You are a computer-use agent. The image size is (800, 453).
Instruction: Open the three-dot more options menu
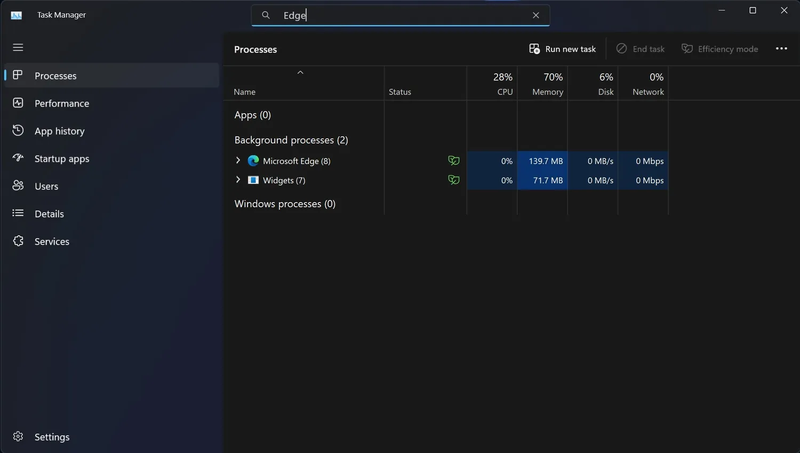click(x=781, y=48)
